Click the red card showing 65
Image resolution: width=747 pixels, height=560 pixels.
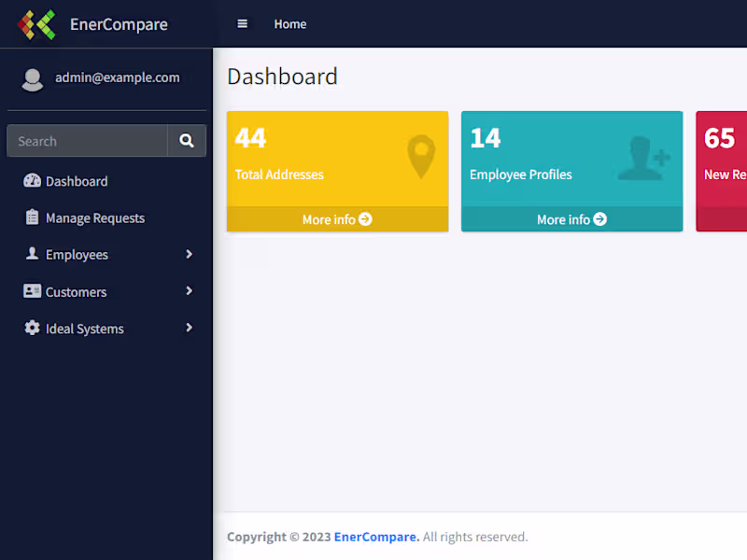(721, 171)
